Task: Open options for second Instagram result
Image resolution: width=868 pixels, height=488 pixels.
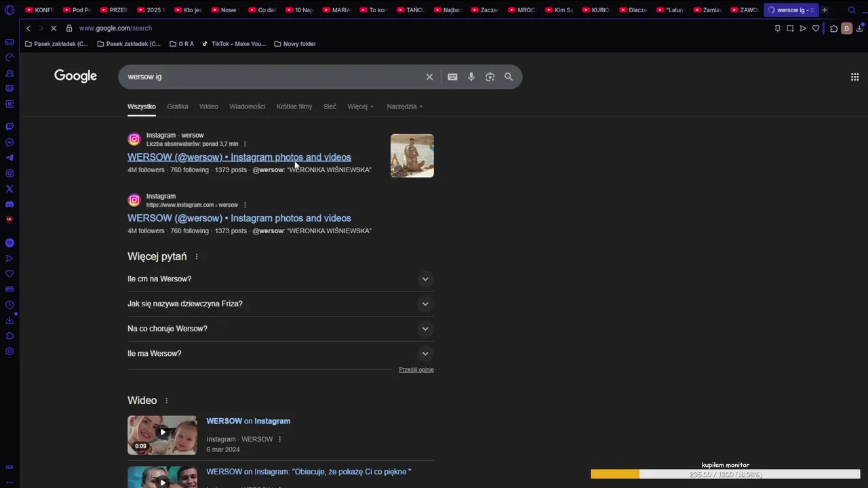Action: 245,205
